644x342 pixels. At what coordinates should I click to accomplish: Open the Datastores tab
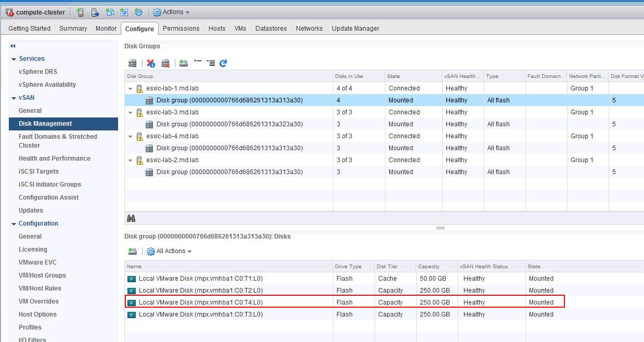(271, 29)
